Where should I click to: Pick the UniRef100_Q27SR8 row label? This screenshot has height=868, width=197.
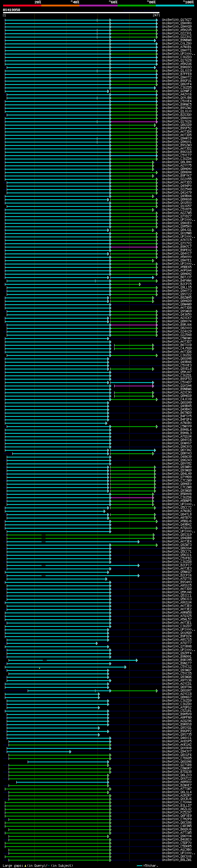176,765
